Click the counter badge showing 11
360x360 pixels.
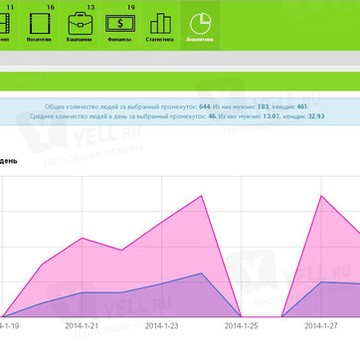pos(10,7)
